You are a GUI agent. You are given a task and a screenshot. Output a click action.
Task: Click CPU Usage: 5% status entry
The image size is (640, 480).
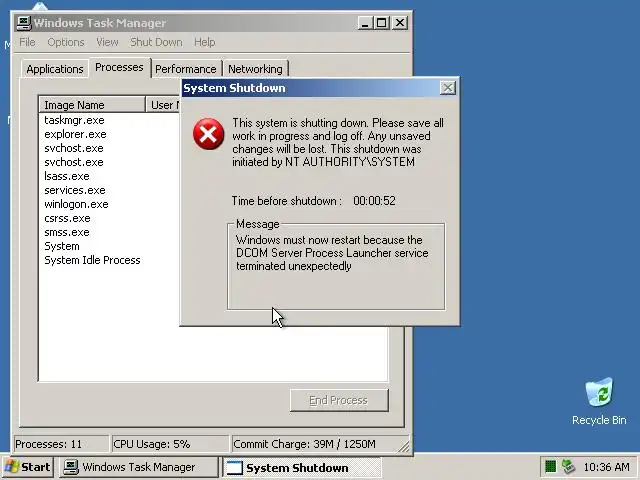[170, 444]
